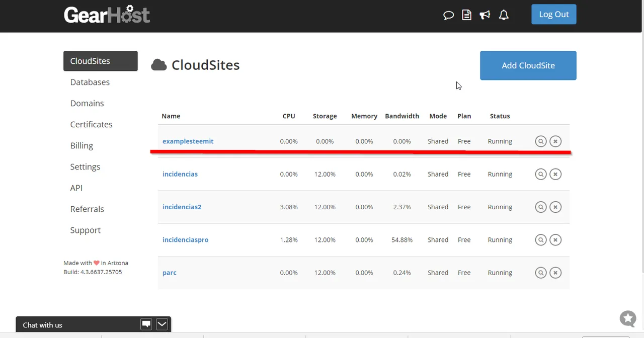Expand the chat widget dropdown arrow
The height and width of the screenshot is (338, 644).
tap(162, 324)
